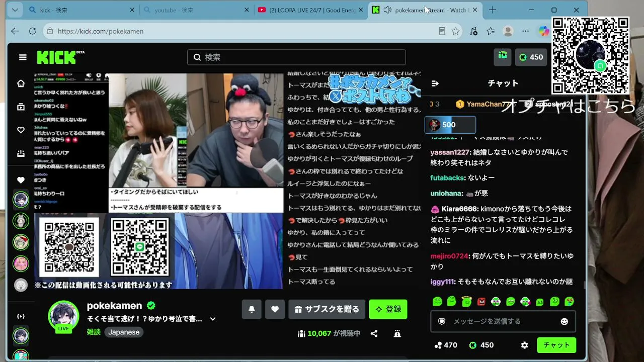Send the heart-eyes drooling emote
The width and height of the screenshot is (644, 362).
tap(569, 302)
